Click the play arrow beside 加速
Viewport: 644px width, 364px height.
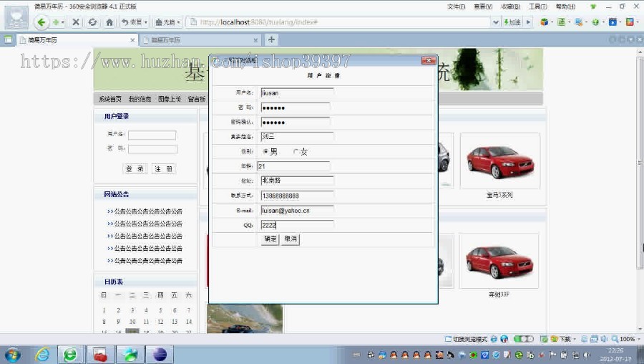[528, 22]
